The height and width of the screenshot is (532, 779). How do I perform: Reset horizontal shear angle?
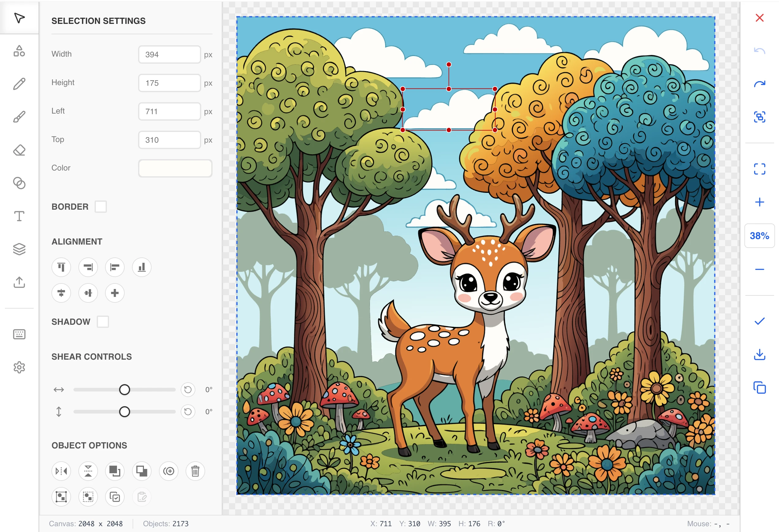click(x=188, y=390)
